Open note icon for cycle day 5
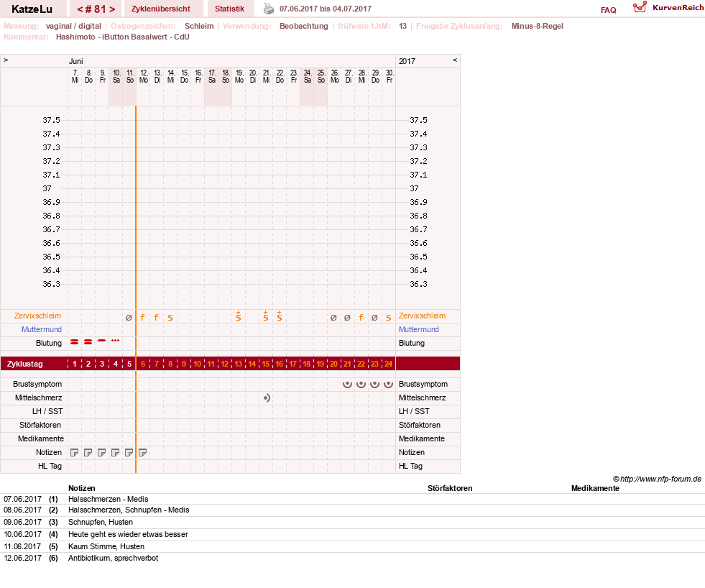Image resolution: width=705 pixels, height=588 pixels. click(x=129, y=453)
